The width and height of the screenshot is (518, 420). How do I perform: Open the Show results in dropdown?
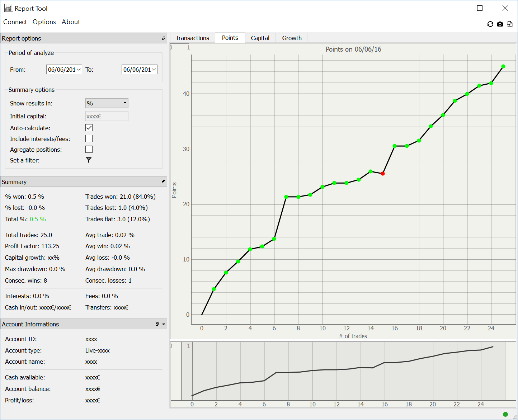[x=107, y=103]
